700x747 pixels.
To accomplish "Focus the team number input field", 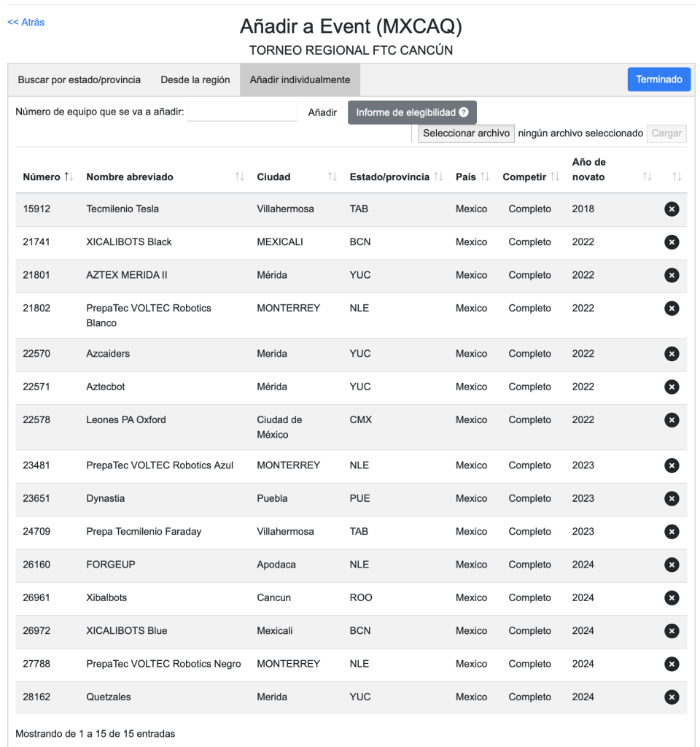I will tap(242, 112).
